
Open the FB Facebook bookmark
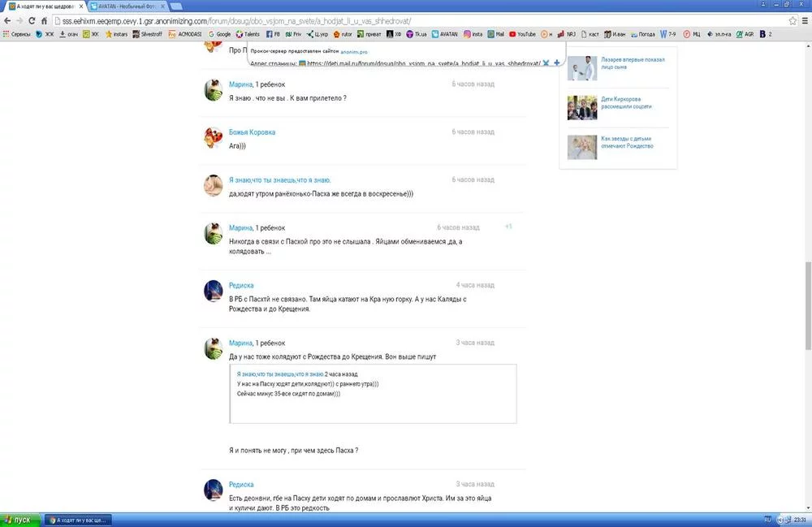click(x=273, y=34)
